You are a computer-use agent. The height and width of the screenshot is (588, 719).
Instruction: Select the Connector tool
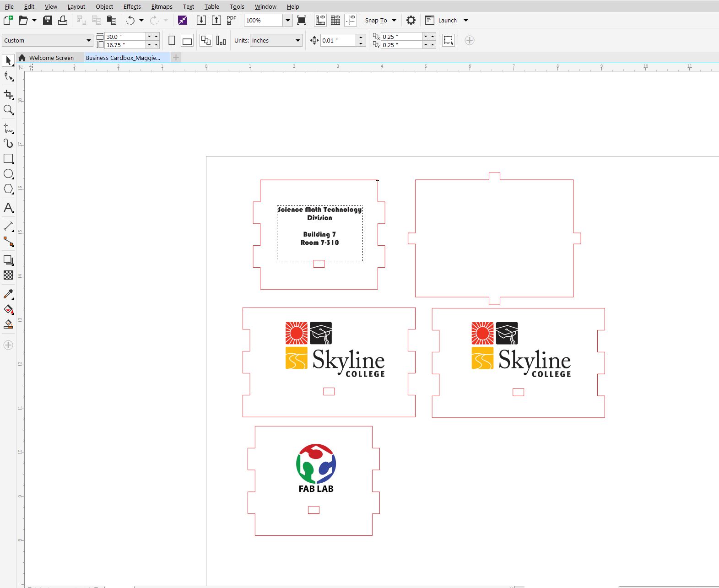click(8, 241)
